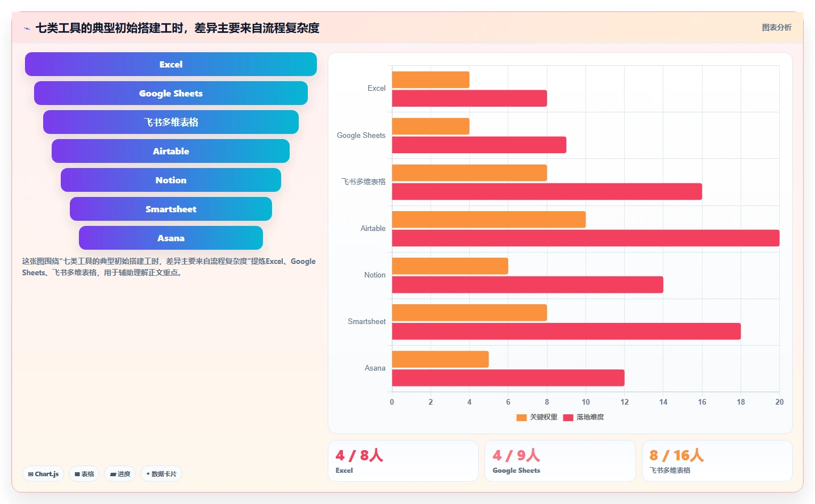
Task: Select the Smartsheet funnel bar
Action: (171, 209)
